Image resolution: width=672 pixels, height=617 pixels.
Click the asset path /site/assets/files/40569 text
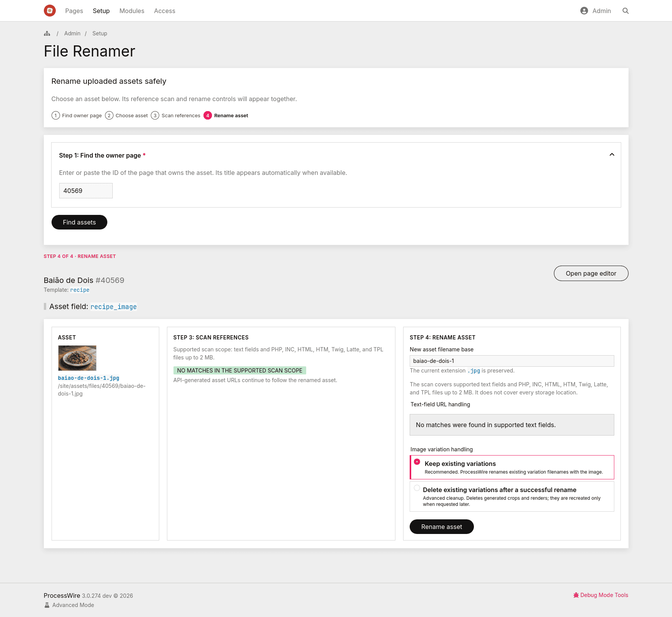click(102, 390)
